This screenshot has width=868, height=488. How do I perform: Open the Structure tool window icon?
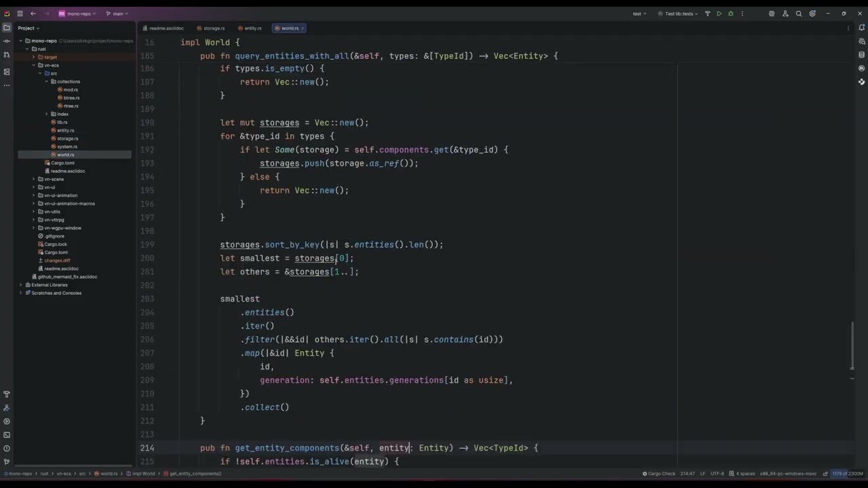7,71
